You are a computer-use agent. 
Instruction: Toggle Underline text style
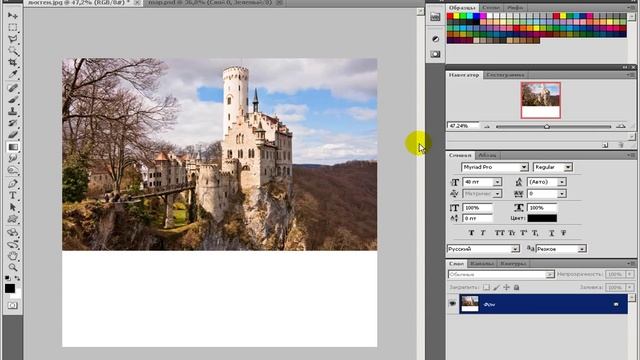pos(551,233)
